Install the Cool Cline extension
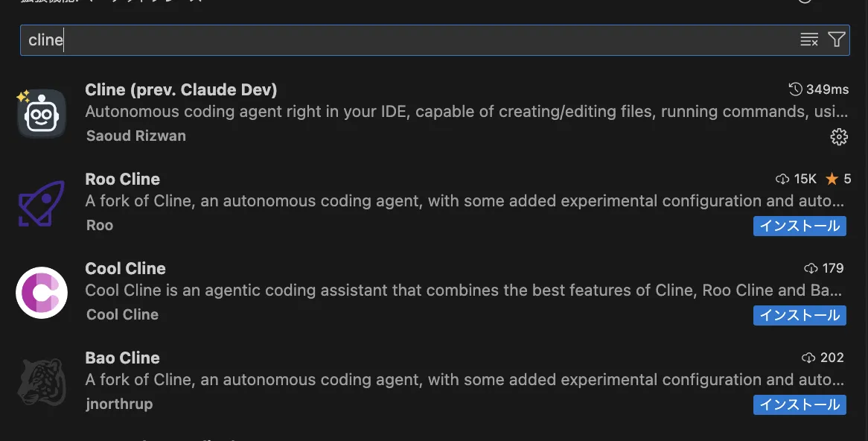The width and height of the screenshot is (868, 441). click(x=800, y=315)
